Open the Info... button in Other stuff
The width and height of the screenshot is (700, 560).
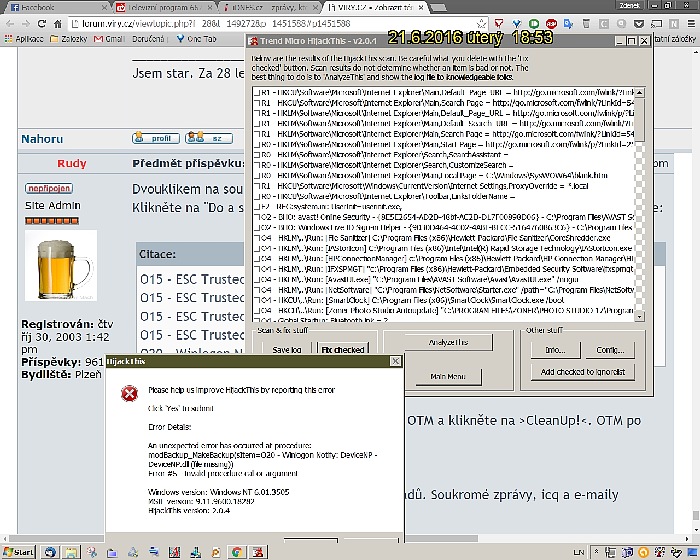[x=555, y=350]
